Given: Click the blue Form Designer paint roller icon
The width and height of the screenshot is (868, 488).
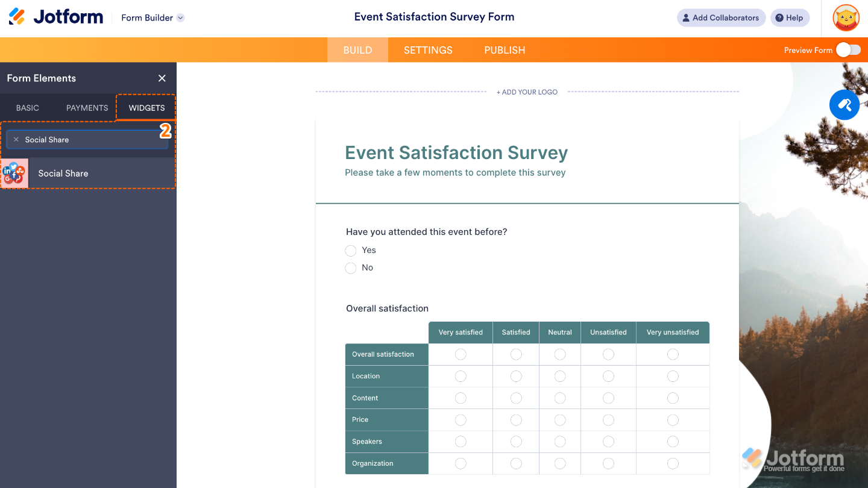Looking at the screenshot, I should [x=844, y=105].
